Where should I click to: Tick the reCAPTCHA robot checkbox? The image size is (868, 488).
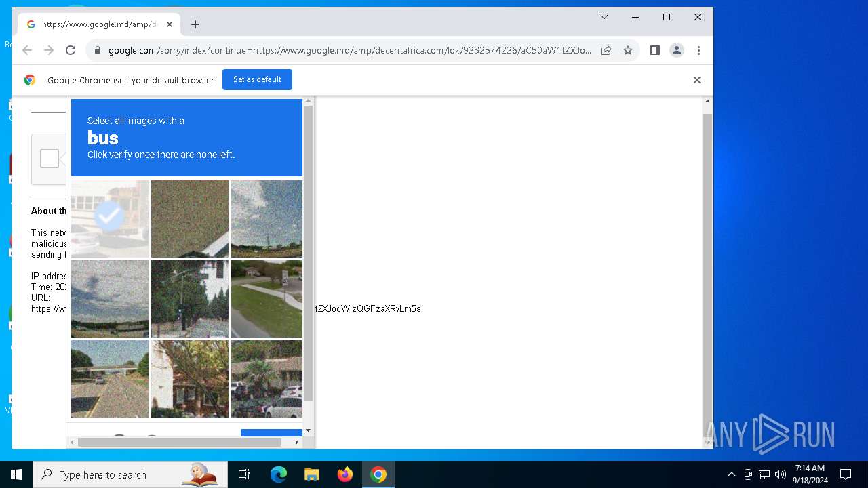click(x=50, y=159)
